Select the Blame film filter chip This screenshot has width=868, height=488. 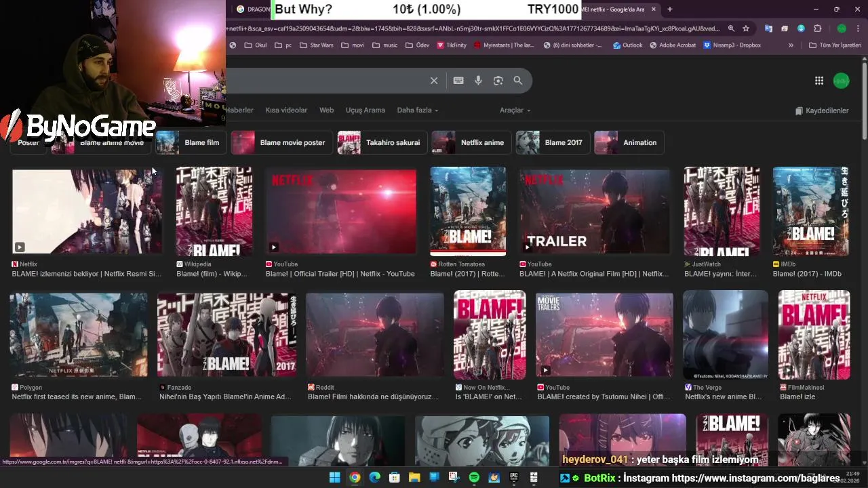(191, 142)
